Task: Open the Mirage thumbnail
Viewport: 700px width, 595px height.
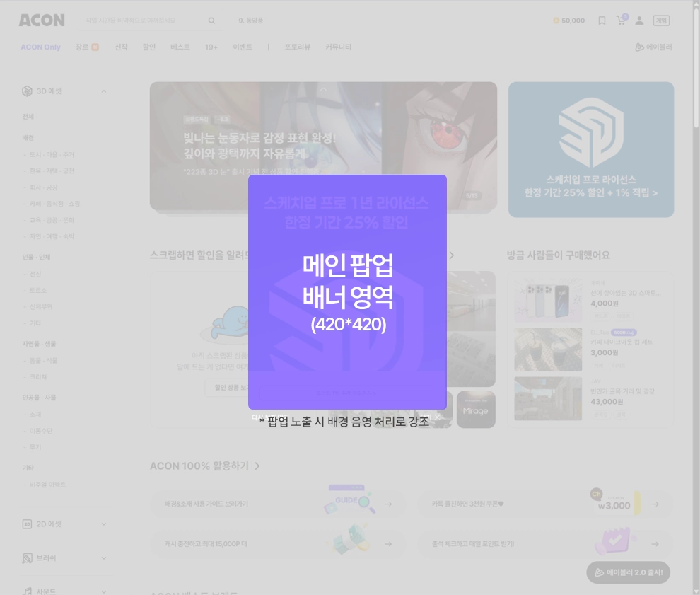Action: coord(476,410)
